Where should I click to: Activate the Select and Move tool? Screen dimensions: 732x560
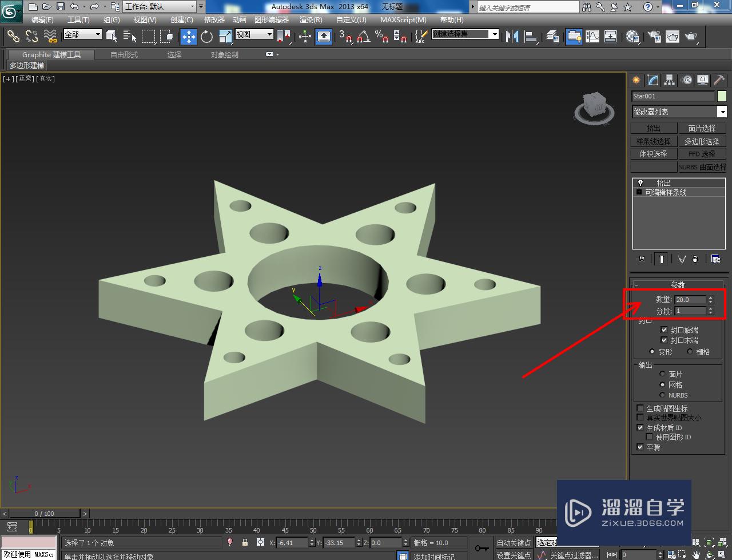(x=189, y=37)
